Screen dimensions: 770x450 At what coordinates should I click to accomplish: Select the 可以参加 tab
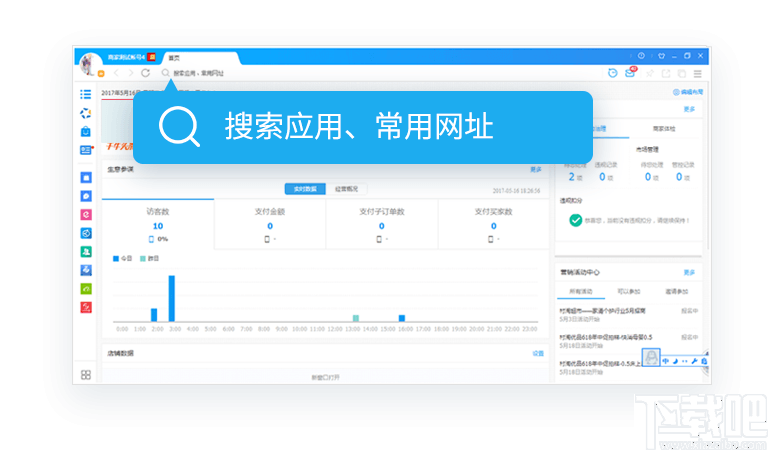click(629, 292)
